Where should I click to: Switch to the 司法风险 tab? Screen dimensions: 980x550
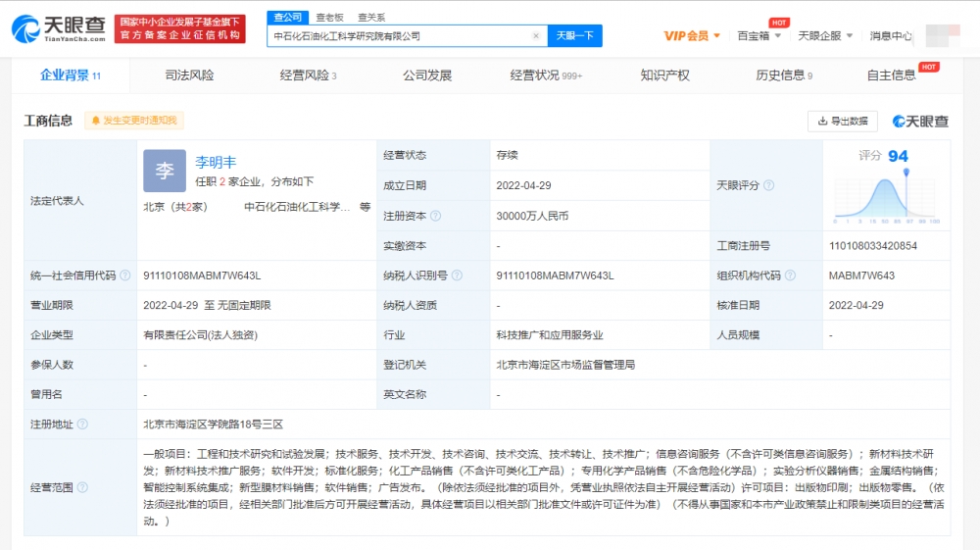tap(189, 75)
